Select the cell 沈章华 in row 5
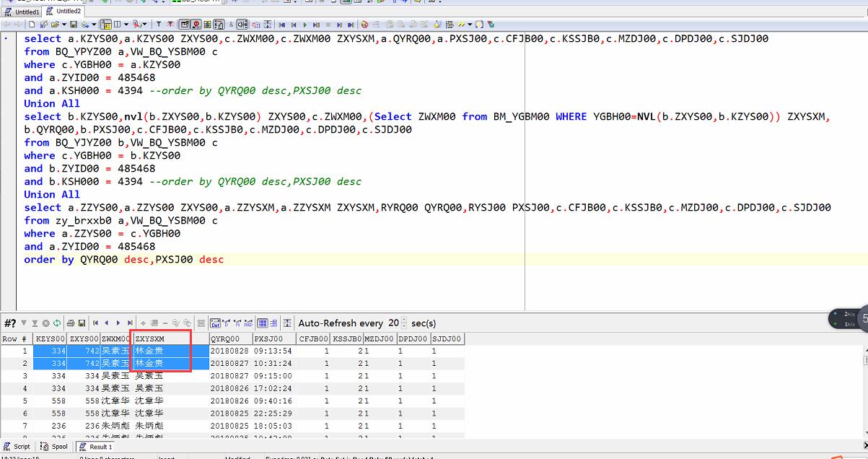This screenshot has width=868, height=459. 115,401
